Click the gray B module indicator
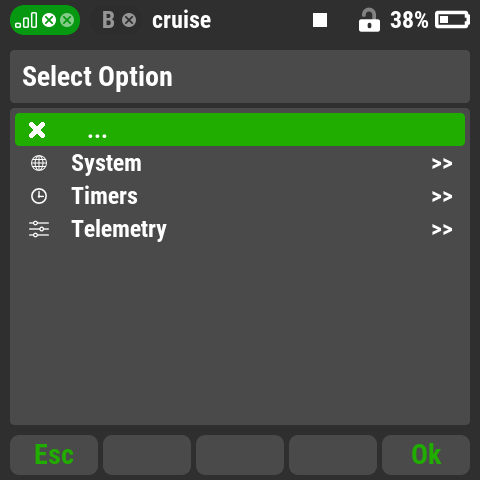The height and width of the screenshot is (480, 480). click(x=108, y=20)
